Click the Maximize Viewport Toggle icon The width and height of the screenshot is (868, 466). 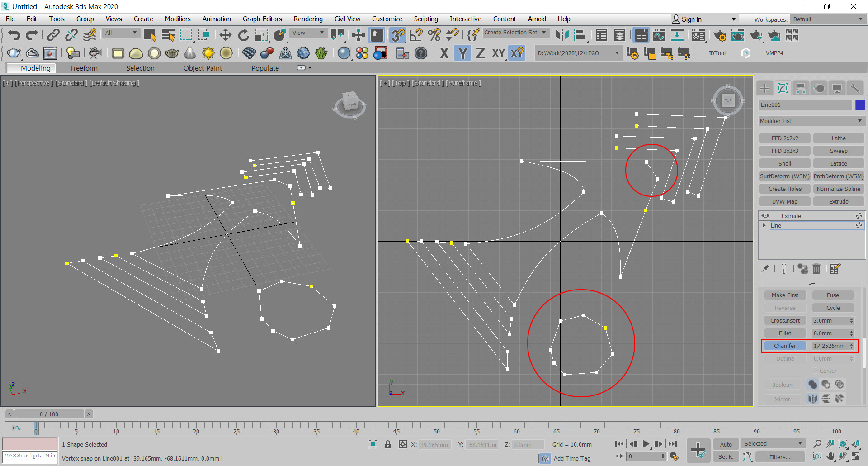pyautogui.click(x=855, y=456)
